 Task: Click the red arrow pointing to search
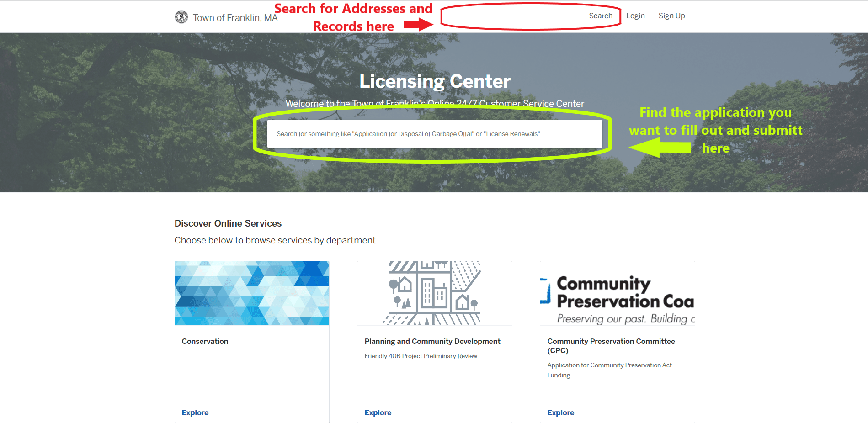pyautogui.click(x=418, y=25)
